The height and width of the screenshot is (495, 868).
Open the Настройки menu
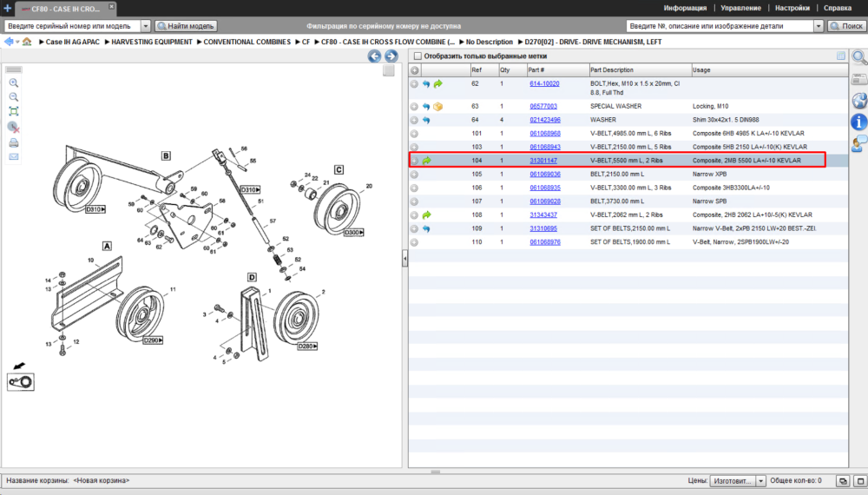[792, 9]
